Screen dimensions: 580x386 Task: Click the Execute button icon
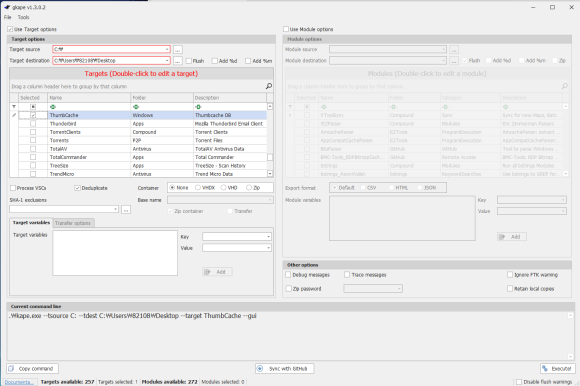click(545, 369)
